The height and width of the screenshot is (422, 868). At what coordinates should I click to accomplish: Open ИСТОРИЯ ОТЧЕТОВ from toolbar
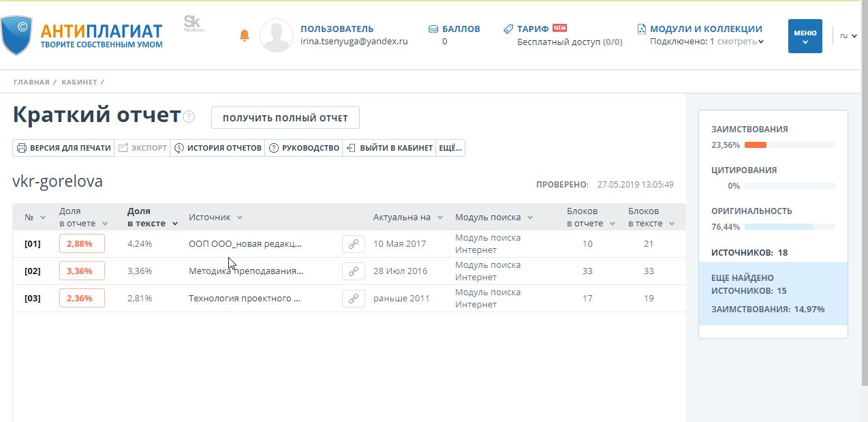(218, 148)
